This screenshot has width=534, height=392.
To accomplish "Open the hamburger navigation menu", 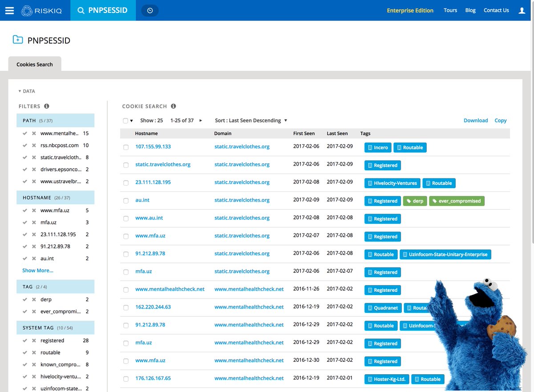I will click(9, 10).
